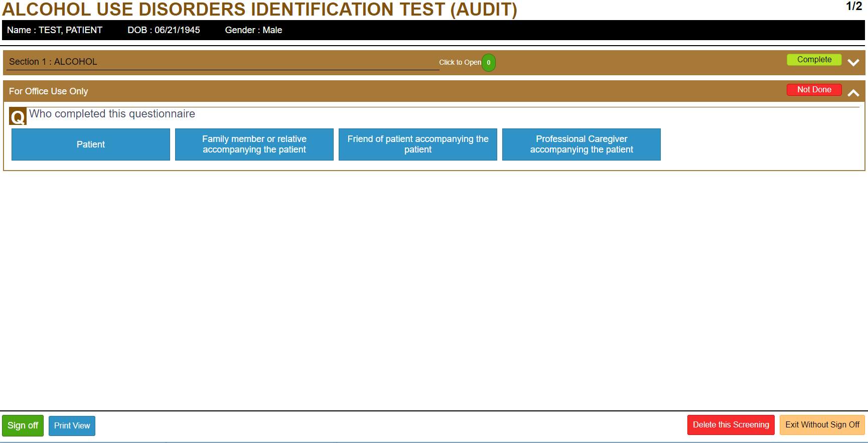Viewport: 868px width, 443px height.
Task: Click the For Office Use Only header
Action: 49,91
